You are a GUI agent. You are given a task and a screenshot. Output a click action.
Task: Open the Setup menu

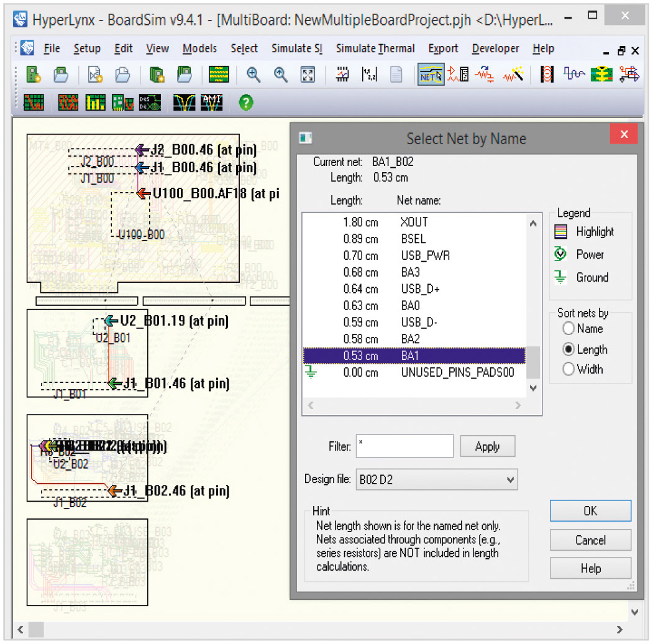tap(87, 48)
